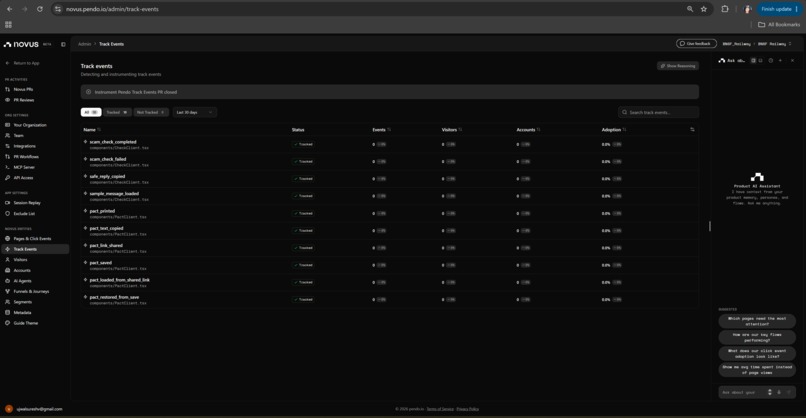Open the Terms of Service link
Viewport: 806px width, 418px height.
440,409
